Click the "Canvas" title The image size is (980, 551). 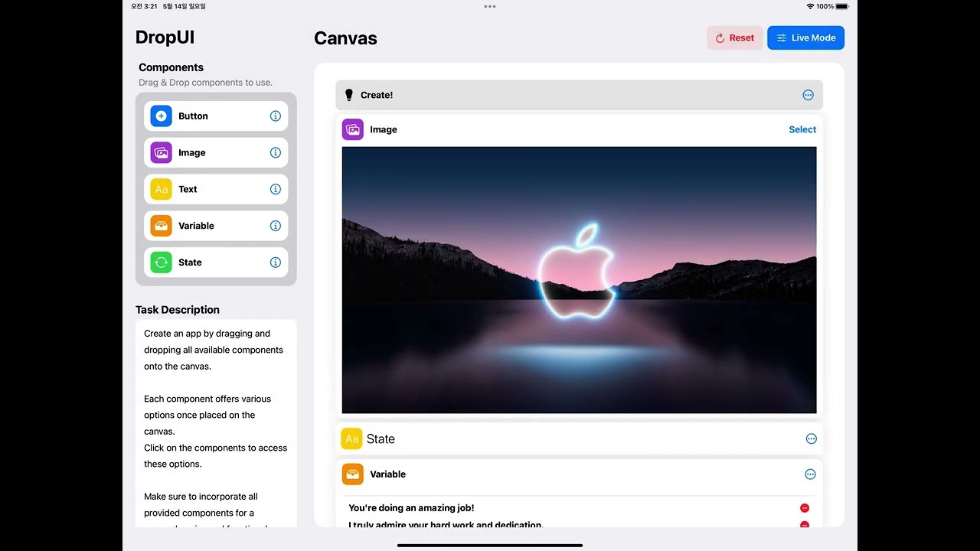pyautogui.click(x=345, y=38)
